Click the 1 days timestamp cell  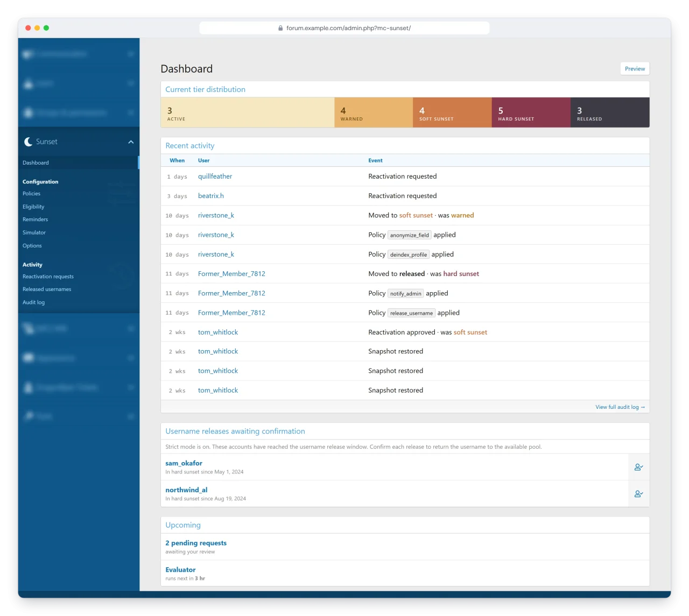coord(177,177)
